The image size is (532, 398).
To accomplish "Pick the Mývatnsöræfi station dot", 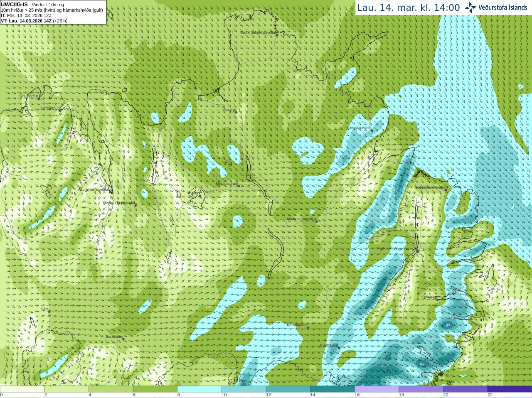I will click(239, 186).
